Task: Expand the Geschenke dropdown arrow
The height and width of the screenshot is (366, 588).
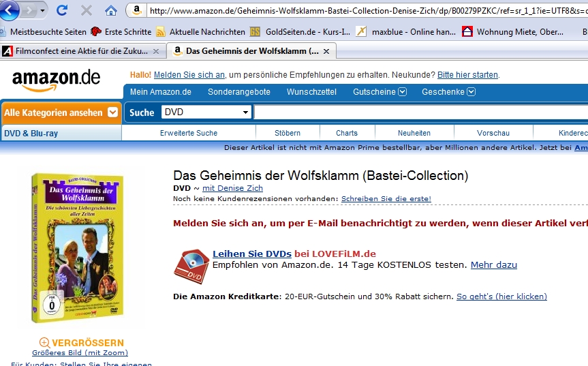Action: click(x=471, y=91)
